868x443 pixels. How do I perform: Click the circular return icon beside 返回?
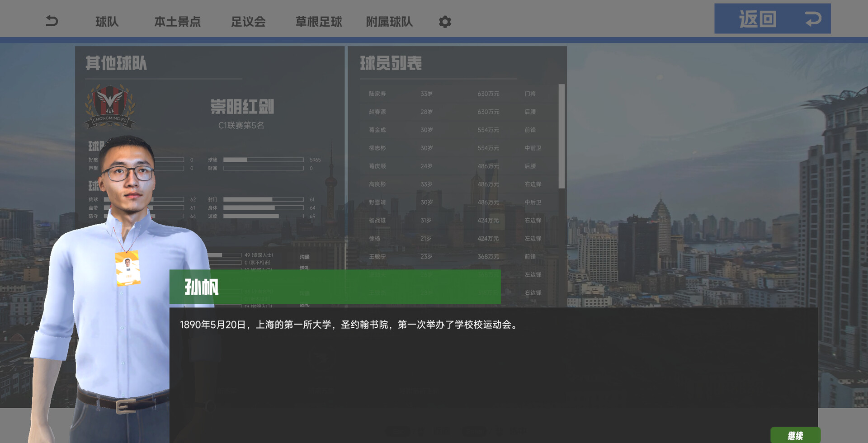click(x=814, y=19)
